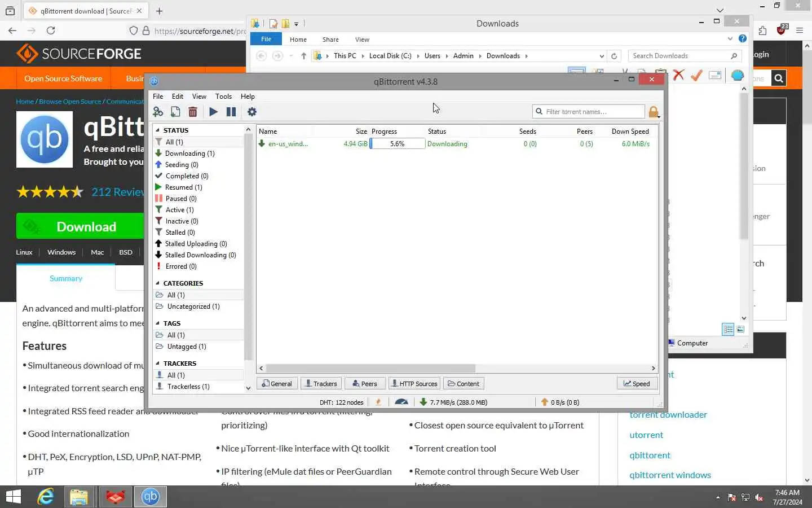Collapse the TRACKERS section in sidebar
The image size is (812, 508).
(x=157, y=364)
